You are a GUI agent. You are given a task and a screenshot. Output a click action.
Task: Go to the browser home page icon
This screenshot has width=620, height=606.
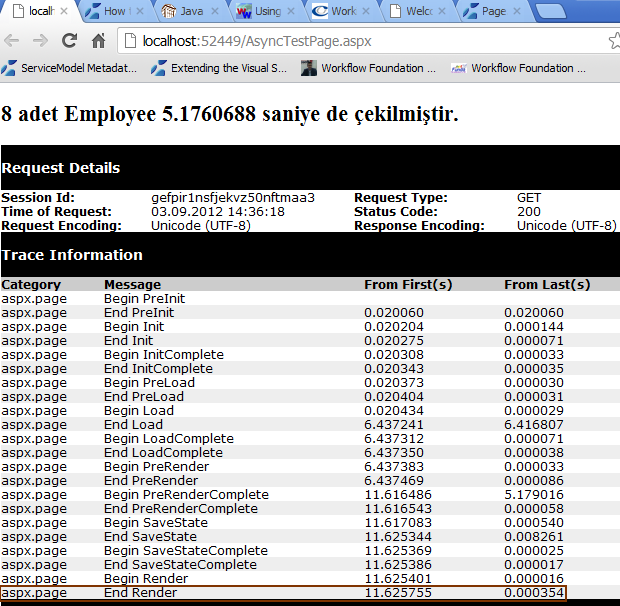tap(98, 41)
